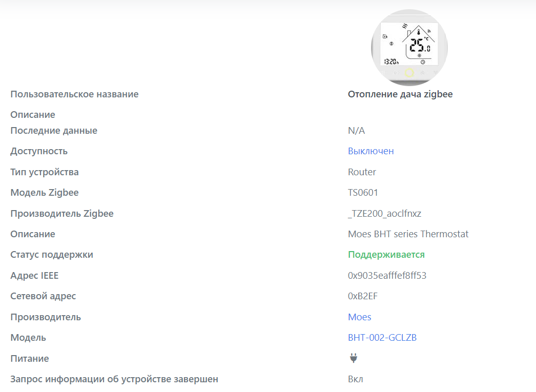Image resolution: width=536 pixels, height=392 pixels.
Task: Click the Адрес IEEE row label
Action: (34, 275)
